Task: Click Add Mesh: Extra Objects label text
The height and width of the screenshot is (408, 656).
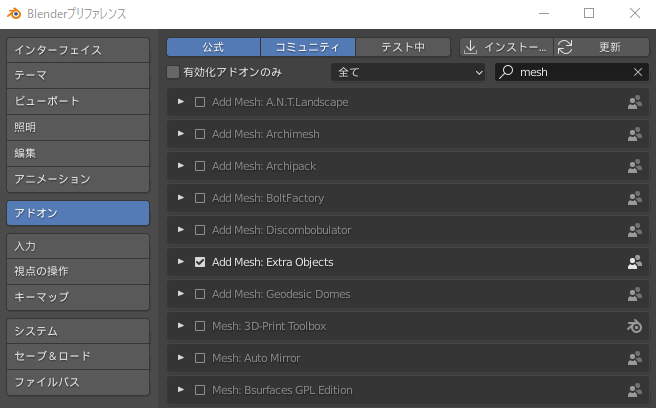Action: tap(272, 262)
